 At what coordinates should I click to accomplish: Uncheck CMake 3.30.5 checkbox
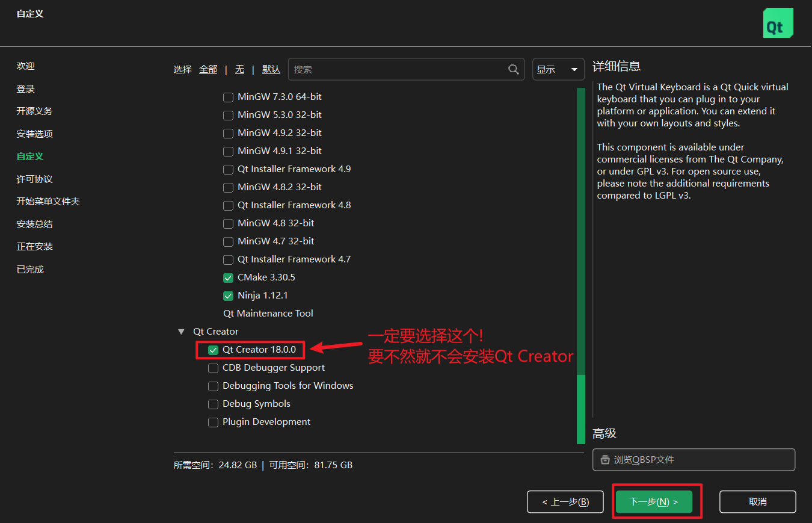coord(228,277)
